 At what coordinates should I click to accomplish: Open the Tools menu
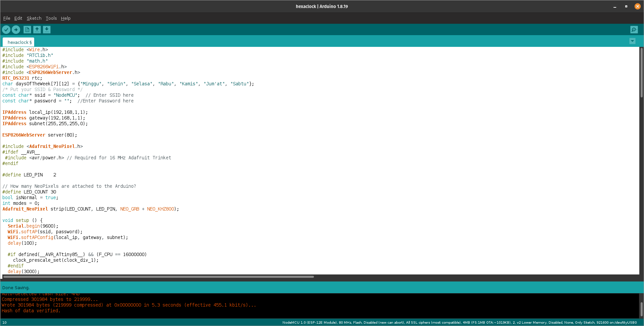click(51, 18)
